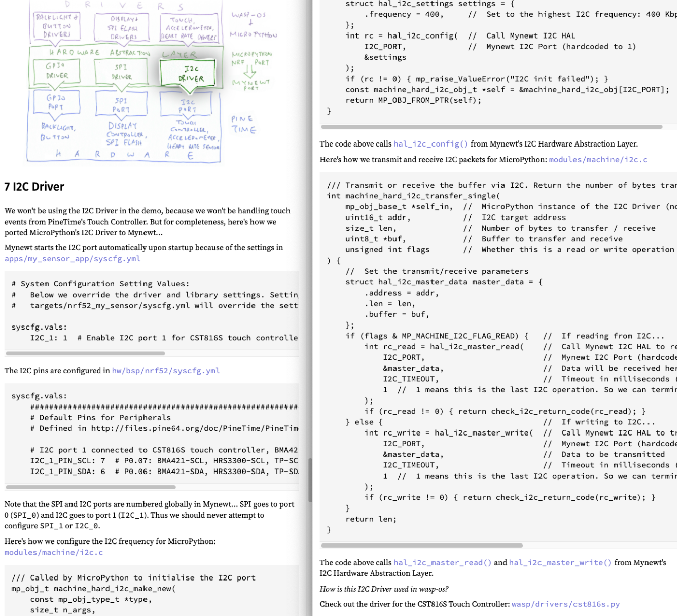Click scrollbar below machine_hard_i2c_transfer_single code block

pyautogui.click(x=422, y=546)
